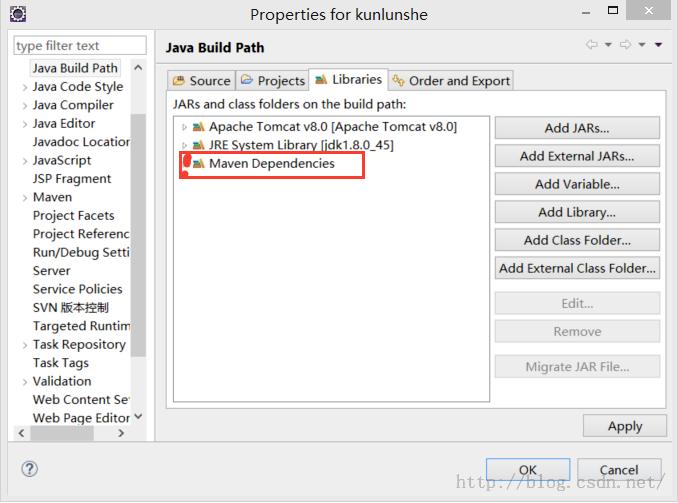Image resolution: width=678 pixels, height=503 pixels.
Task: Open help via the question mark icon
Action: click(x=29, y=469)
